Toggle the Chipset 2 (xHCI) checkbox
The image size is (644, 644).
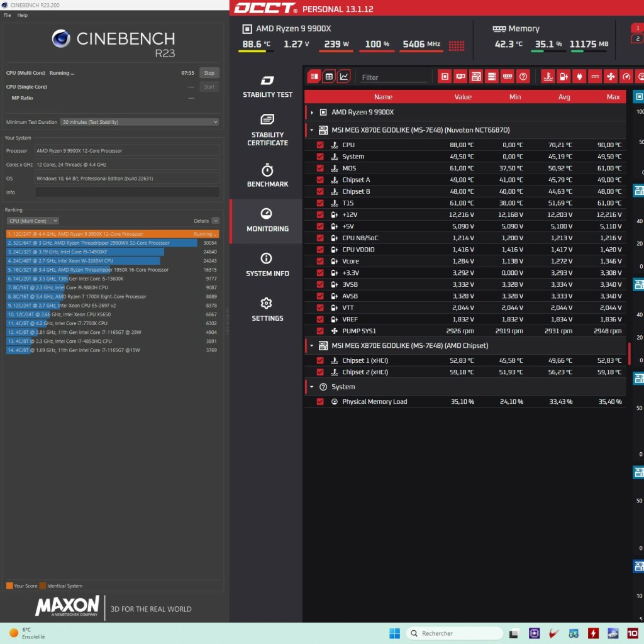point(320,372)
